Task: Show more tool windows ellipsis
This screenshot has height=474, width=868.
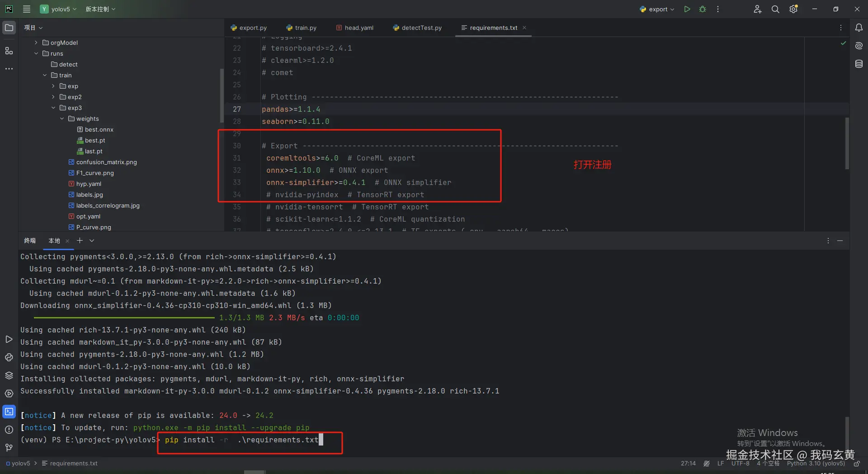Action: point(9,69)
